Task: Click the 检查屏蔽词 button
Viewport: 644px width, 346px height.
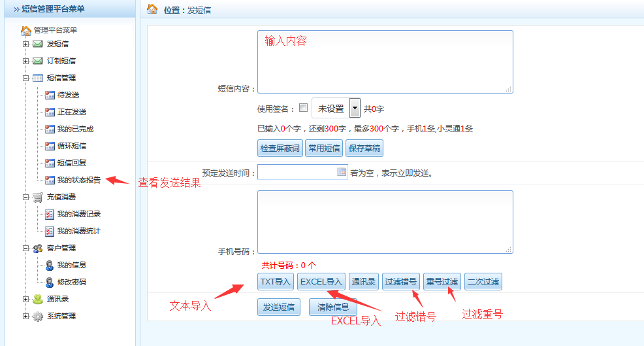Action: pyautogui.click(x=280, y=148)
